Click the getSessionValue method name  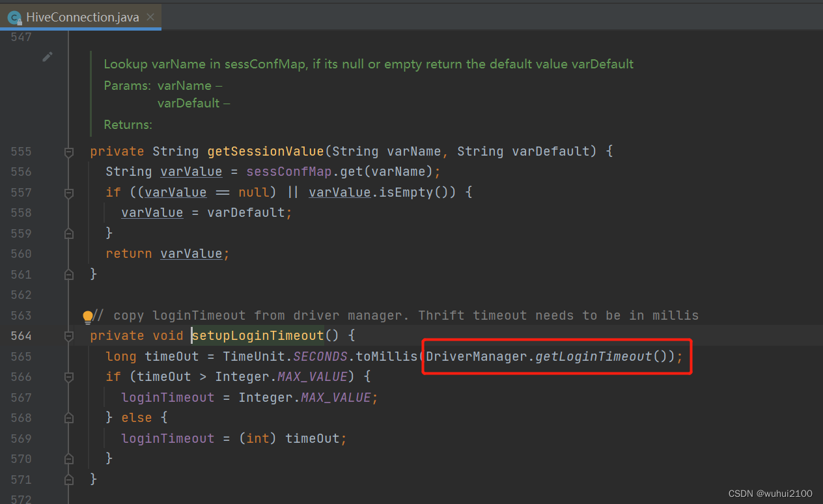265,151
